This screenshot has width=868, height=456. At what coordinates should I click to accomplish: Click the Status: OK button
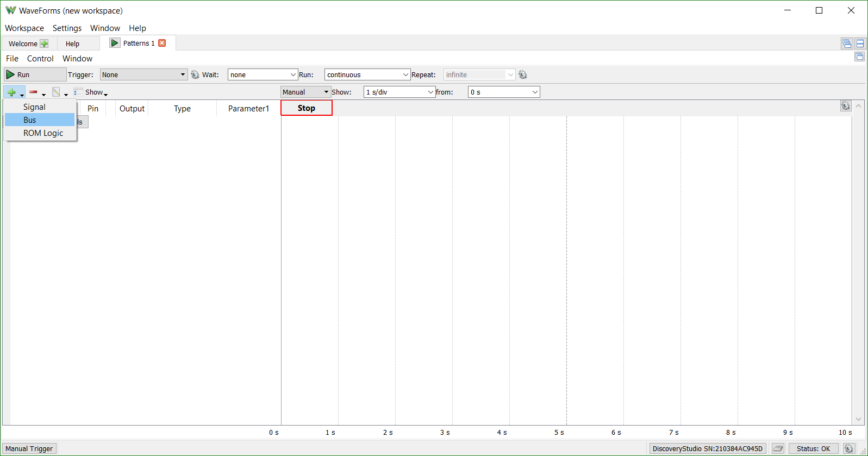point(814,448)
